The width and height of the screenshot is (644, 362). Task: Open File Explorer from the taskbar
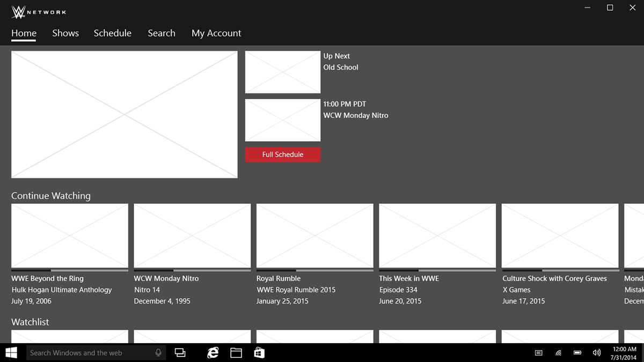(x=236, y=353)
